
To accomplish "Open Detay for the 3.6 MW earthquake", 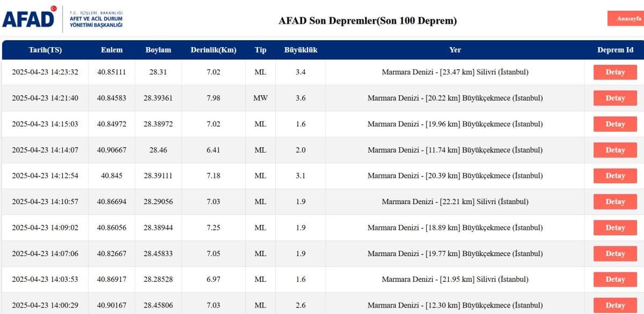I will click(x=615, y=98).
